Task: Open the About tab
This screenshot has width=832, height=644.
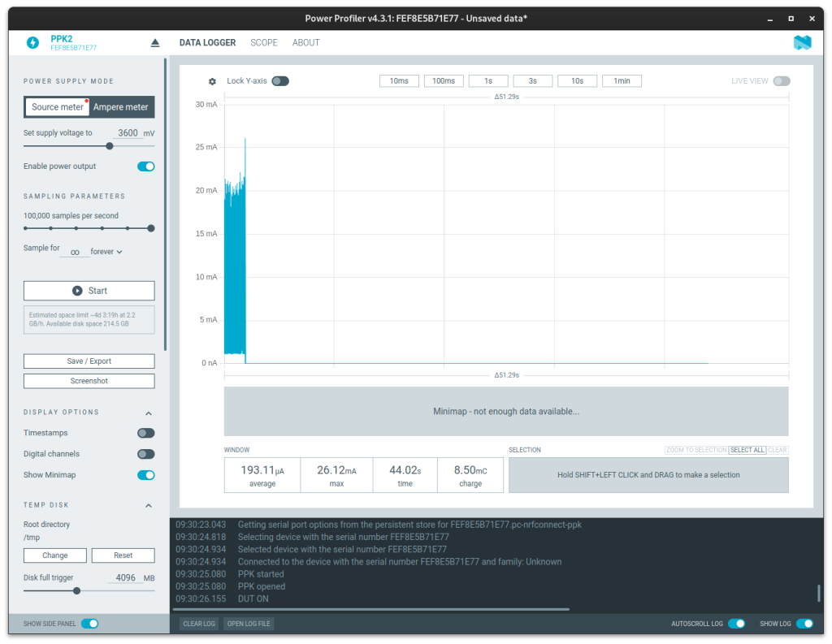Action: click(305, 43)
